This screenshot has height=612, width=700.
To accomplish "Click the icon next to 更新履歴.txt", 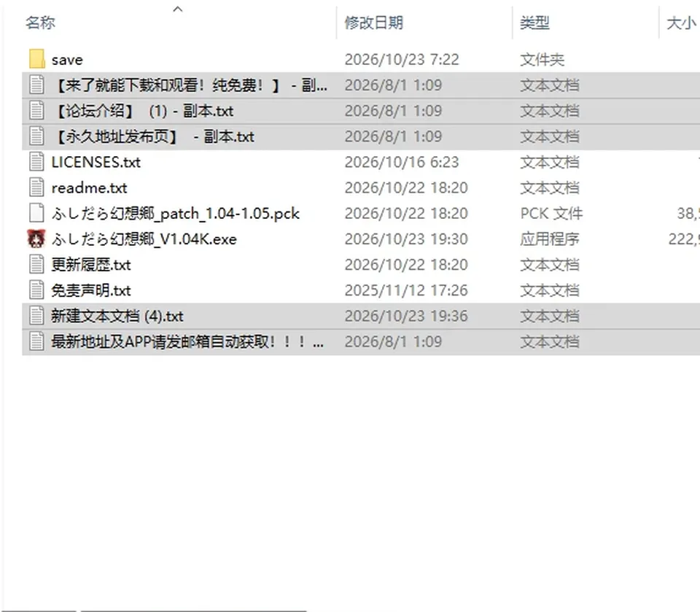I will pos(36,265).
